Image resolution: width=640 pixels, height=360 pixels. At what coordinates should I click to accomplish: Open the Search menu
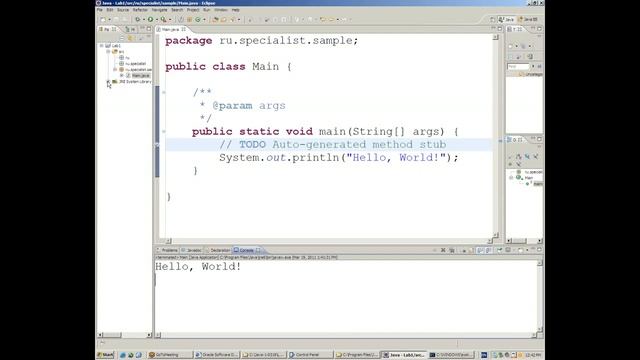coord(177,10)
